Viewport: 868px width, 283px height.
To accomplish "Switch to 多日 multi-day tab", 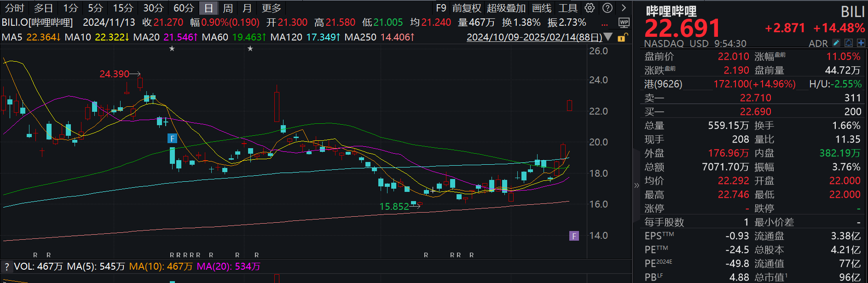I will pos(44,8).
